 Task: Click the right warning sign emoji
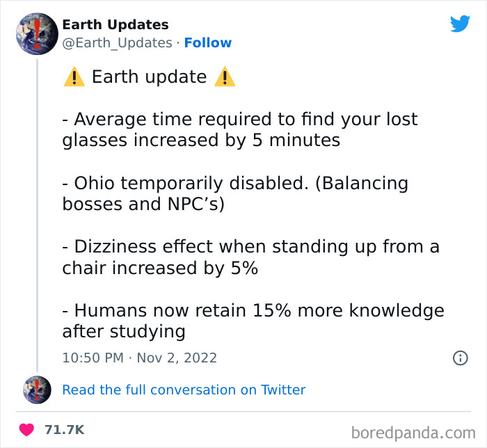point(225,77)
